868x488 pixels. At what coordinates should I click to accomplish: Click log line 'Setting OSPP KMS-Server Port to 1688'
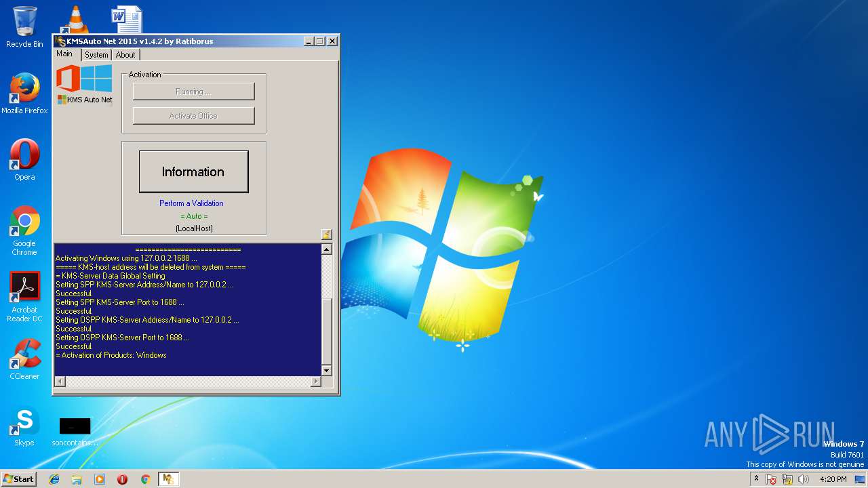point(122,338)
